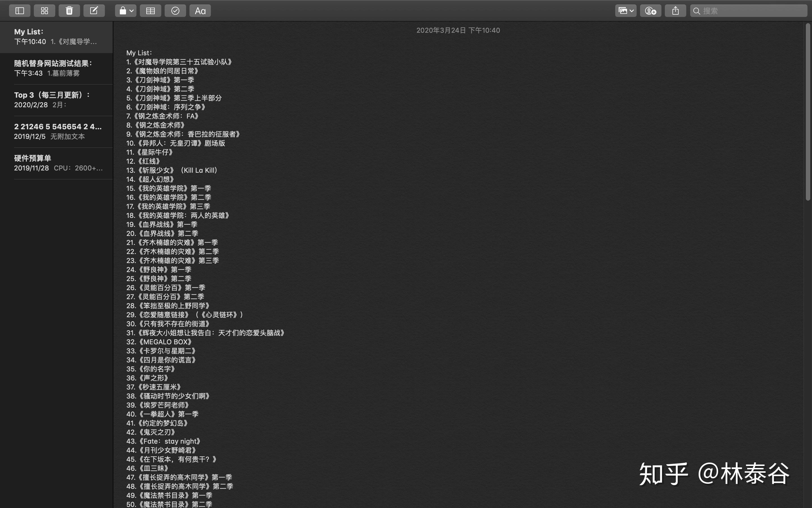Click line 32.《MEGALO BOX》
This screenshot has height=508, width=812.
[x=159, y=342]
